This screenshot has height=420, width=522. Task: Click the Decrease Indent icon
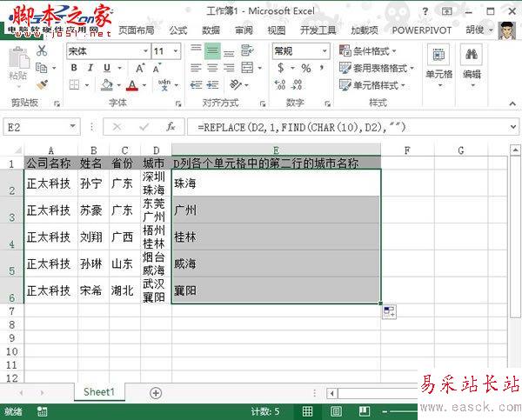tap(196, 85)
